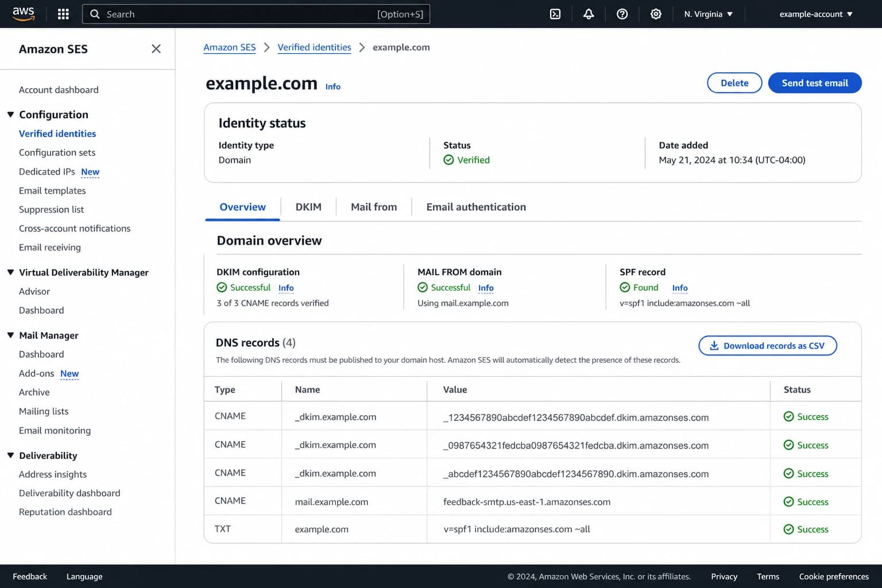The width and height of the screenshot is (882, 588).
Task: Open the help question mark menu
Action: (622, 14)
